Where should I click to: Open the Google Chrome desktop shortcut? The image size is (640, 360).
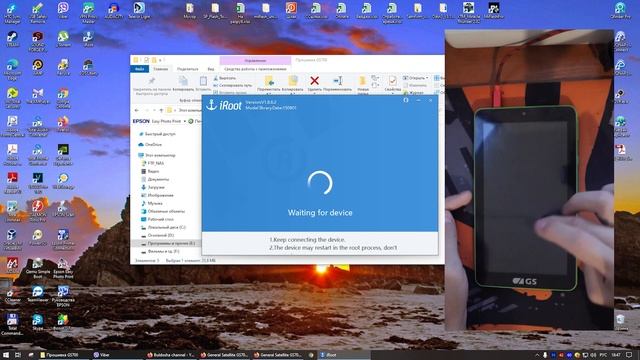[x=63, y=98]
